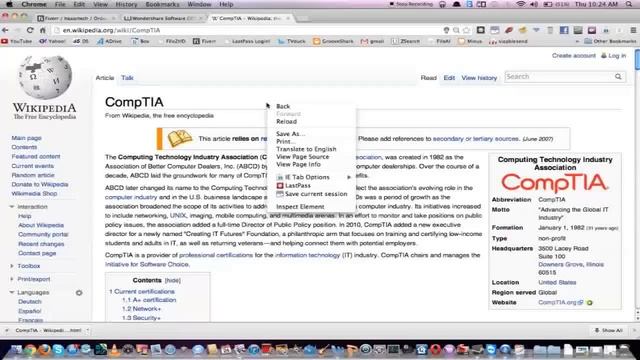Open the YouTube bookmark

point(17,41)
